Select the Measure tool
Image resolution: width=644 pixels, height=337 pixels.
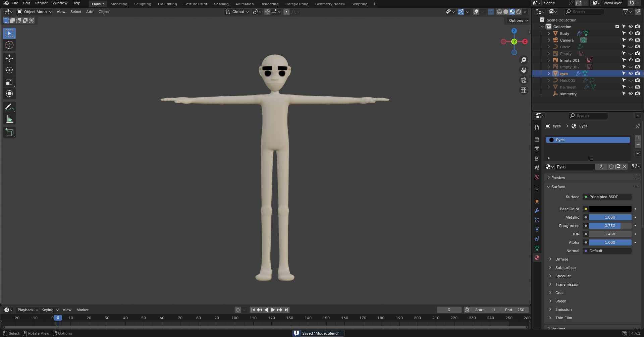point(9,119)
